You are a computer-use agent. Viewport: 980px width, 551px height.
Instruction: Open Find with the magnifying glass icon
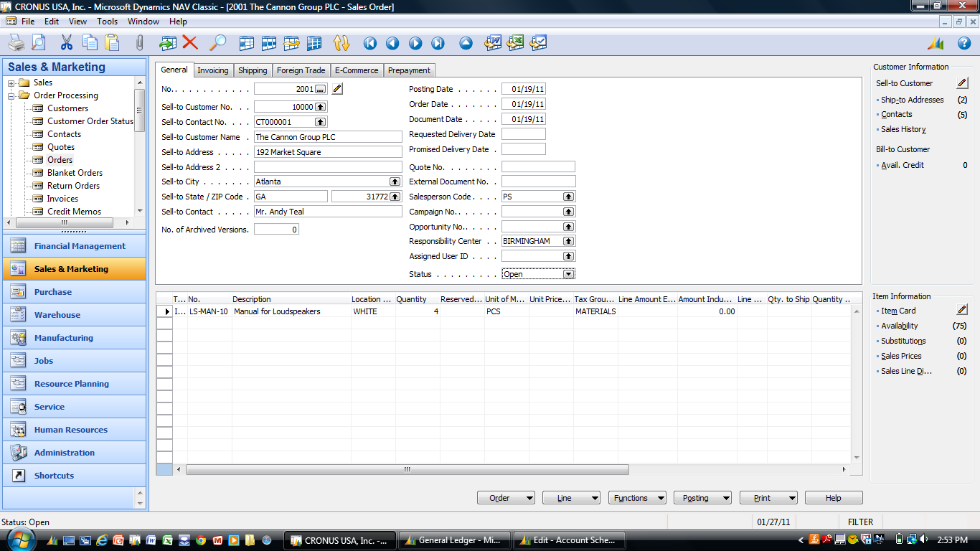217,43
